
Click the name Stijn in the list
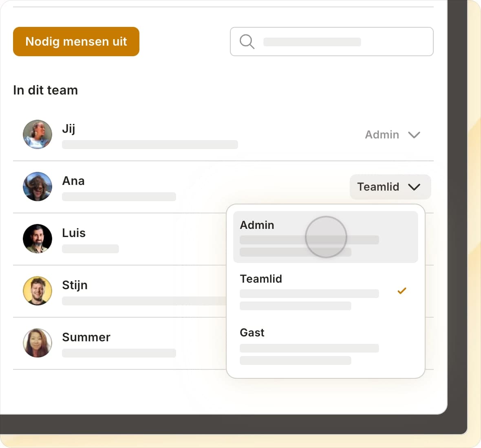[75, 285]
